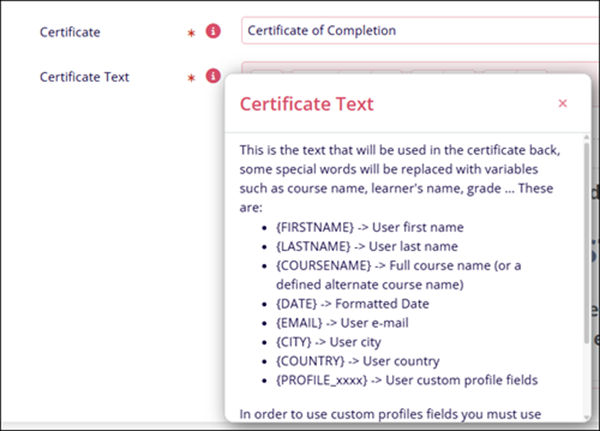Click the info icon beside the Certificate field
The height and width of the screenshot is (431, 600).
tap(212, 31)
